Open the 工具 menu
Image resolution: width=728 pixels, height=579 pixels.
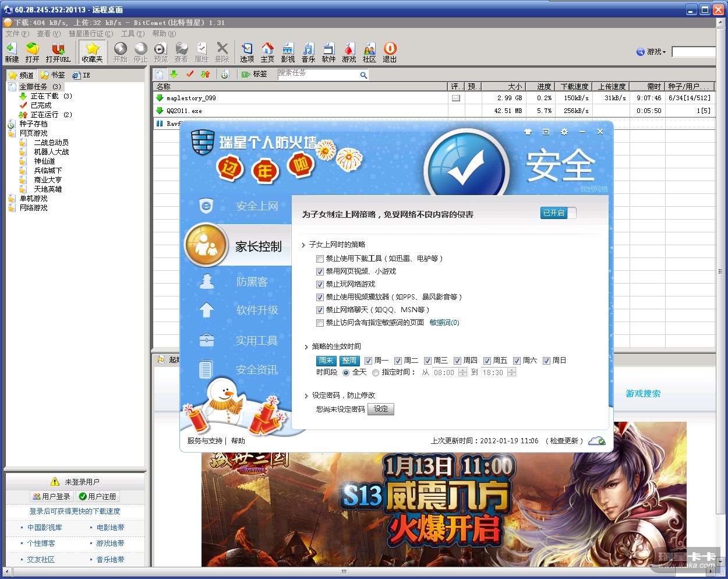[x=133, y=33]
